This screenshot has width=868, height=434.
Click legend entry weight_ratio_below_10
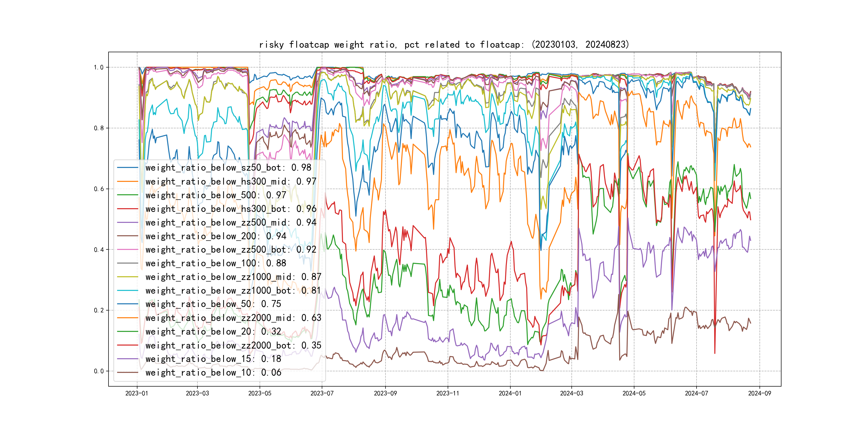[x=213, y=373]
